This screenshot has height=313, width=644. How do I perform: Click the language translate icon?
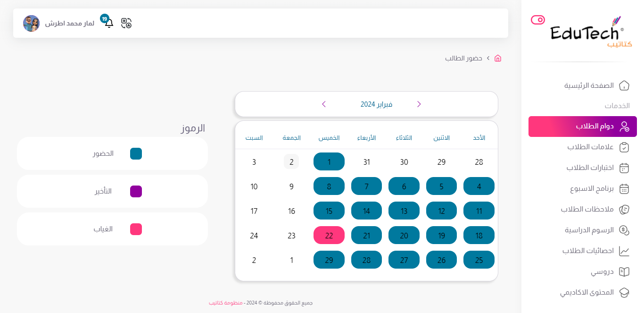coord(126,23)
